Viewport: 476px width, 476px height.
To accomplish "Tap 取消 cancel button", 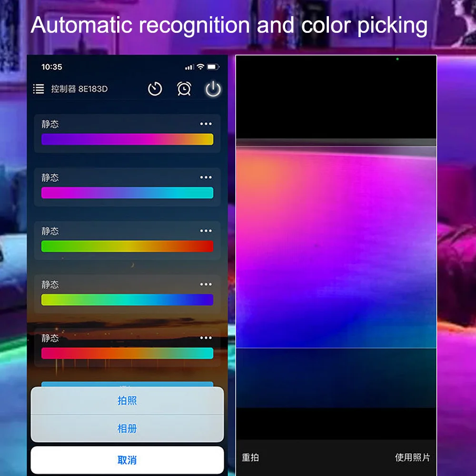I will click(127, 460).
